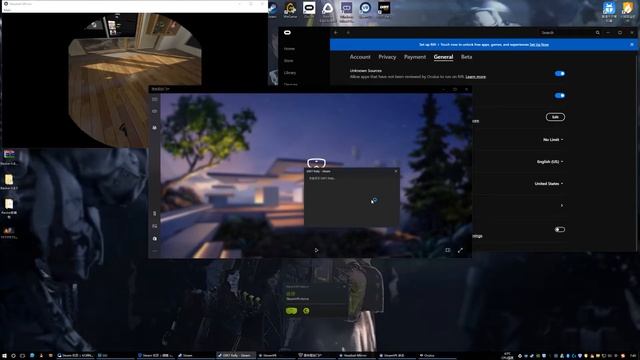Open the Steam desktop shortcut
Screen dimensions: 640x360
pyautogui.click(x=273, y=9)
